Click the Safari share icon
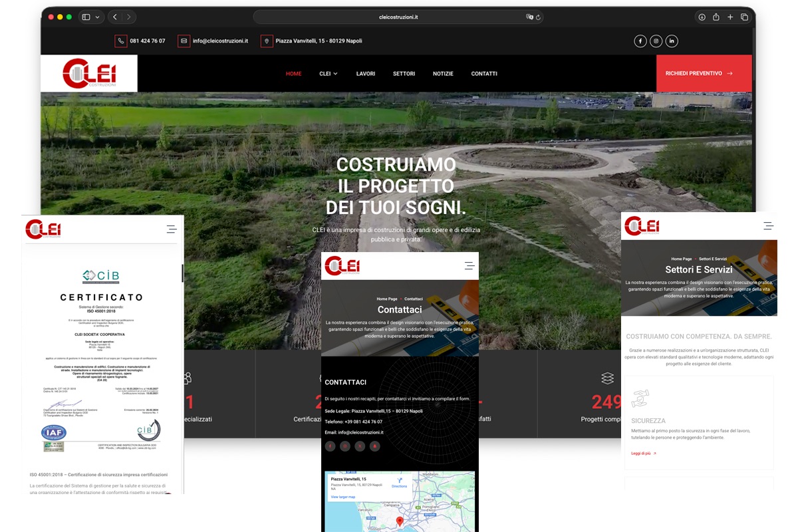The image size is (798, 532). click(x=716, y=17)
